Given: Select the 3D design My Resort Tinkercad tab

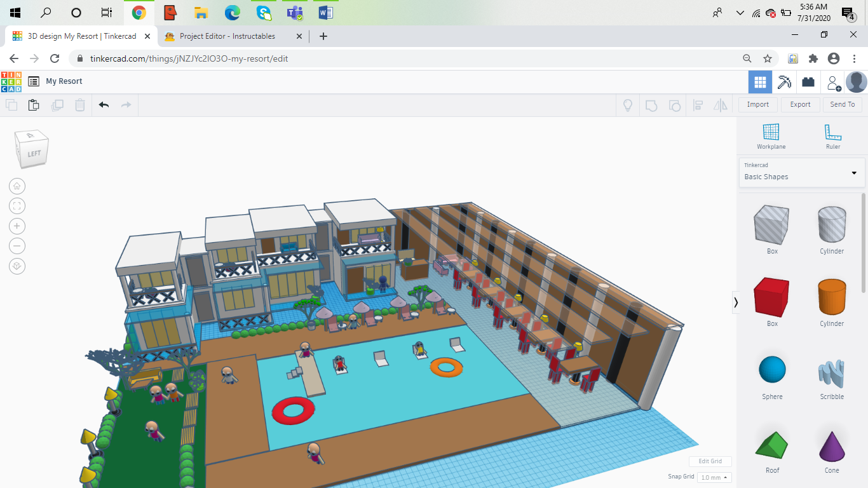Looking at the screenshot, I should (x=82, y=36).
